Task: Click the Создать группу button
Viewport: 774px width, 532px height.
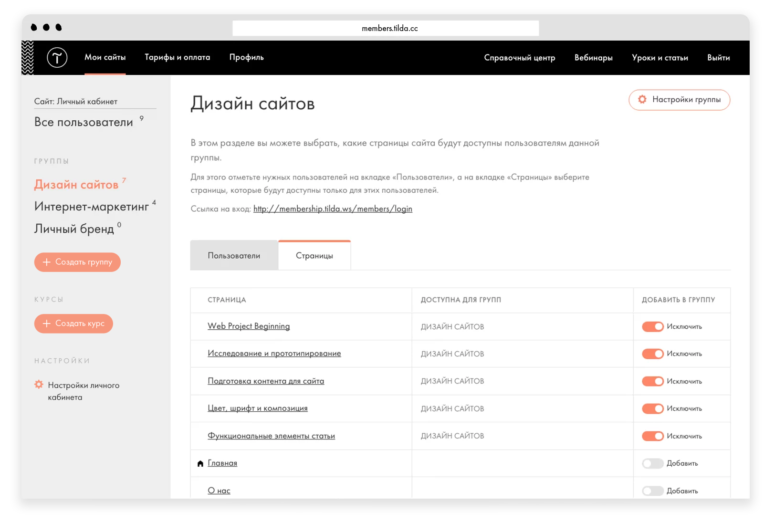Action: point(77,262)
